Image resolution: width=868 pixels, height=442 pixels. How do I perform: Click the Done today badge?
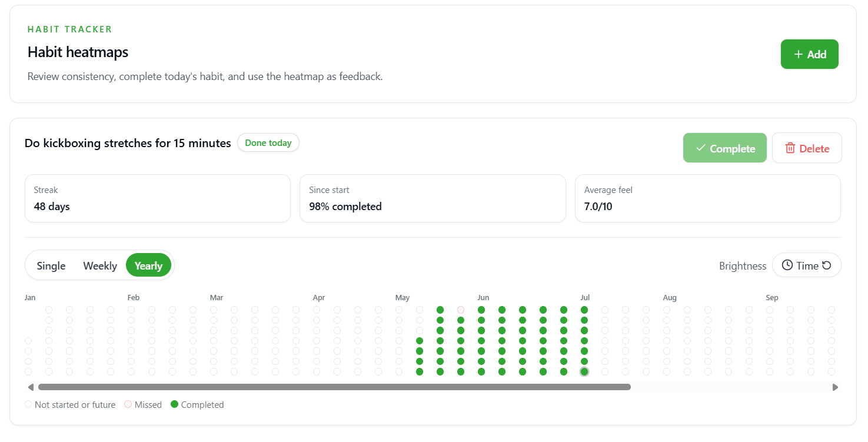pyautogui.click(x=268, y=143)
